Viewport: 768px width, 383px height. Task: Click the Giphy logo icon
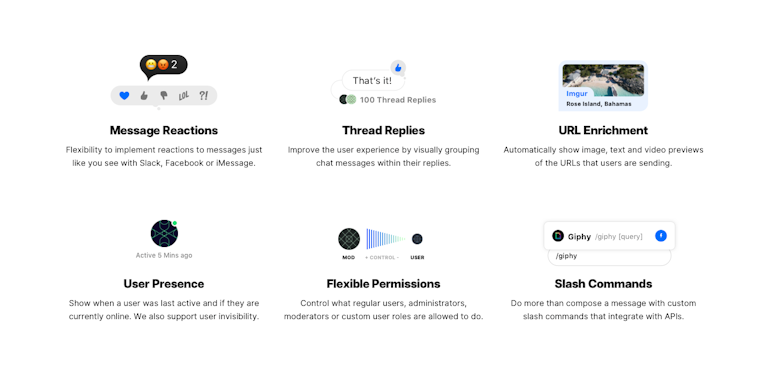click(558, 236)
